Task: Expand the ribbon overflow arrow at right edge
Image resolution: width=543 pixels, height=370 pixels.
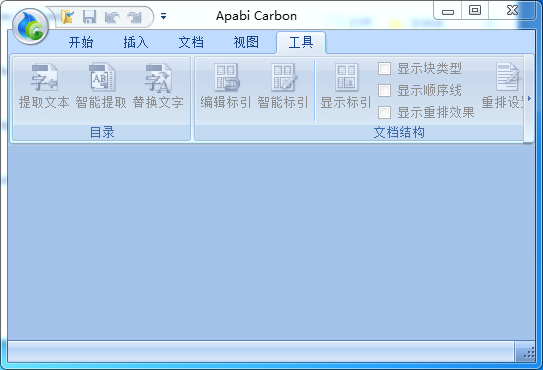Action: click(529, 99)
